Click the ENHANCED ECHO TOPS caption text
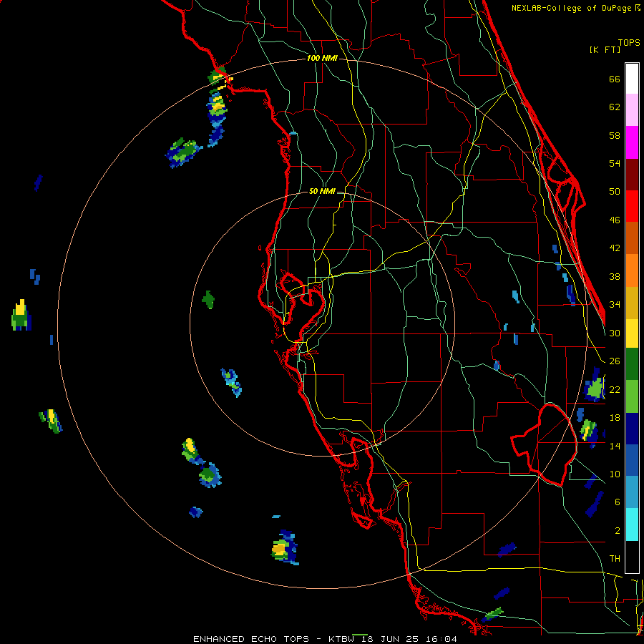Viewport: 644px width, 644px height. 251,639
